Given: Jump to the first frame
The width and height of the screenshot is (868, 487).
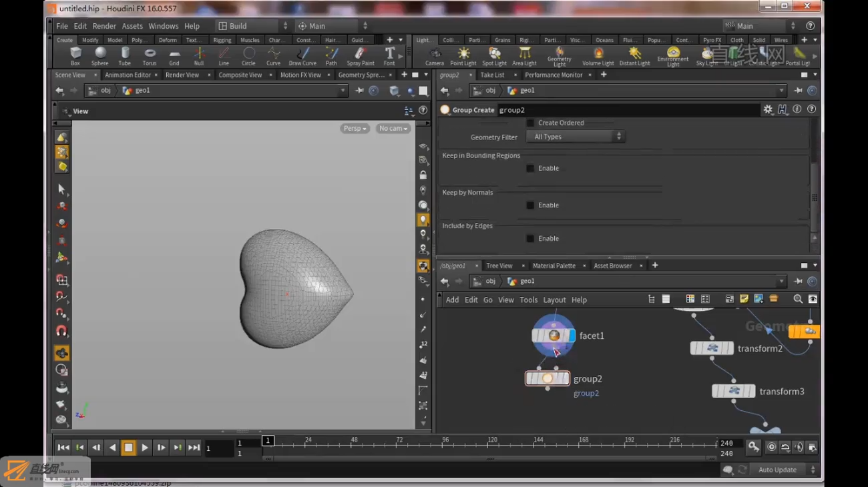Looking at the screenshot, I should tap(63, 448).
